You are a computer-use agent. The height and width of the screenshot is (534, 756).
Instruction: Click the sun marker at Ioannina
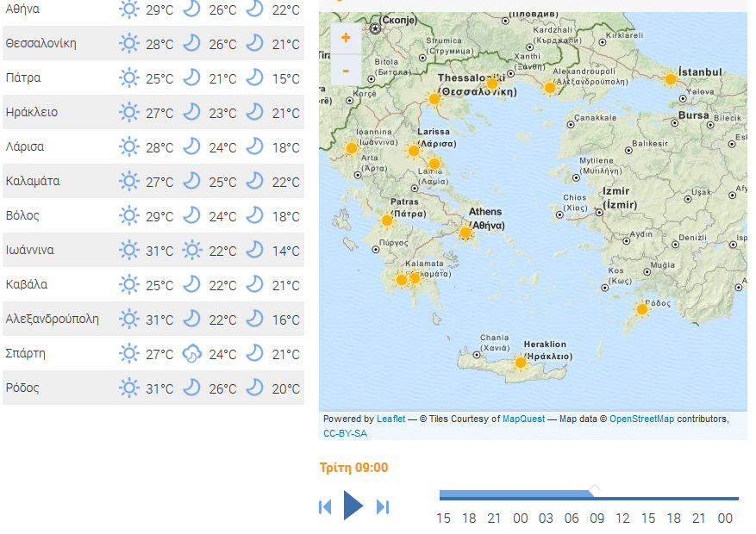point(351,148)
